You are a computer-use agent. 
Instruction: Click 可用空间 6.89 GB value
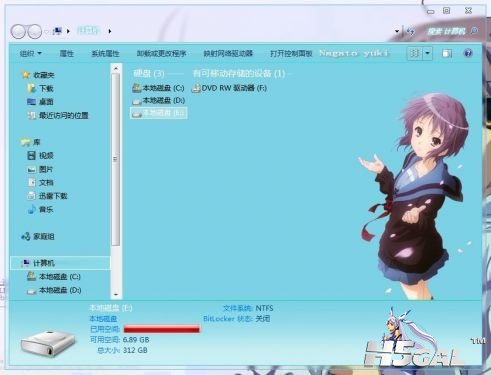coord(136,340)
